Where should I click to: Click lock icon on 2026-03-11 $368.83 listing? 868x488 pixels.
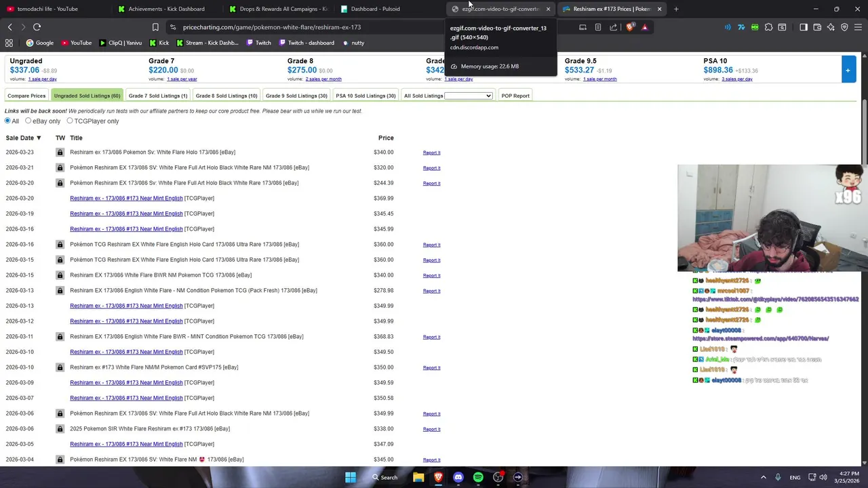tap(60, 337)
